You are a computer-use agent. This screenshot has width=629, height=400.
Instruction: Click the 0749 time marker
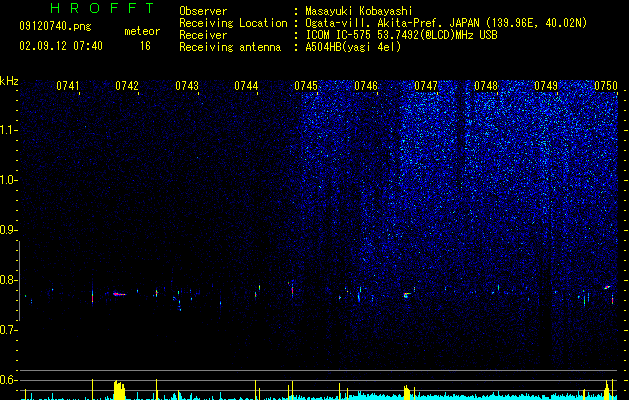[x=546, y=86]
